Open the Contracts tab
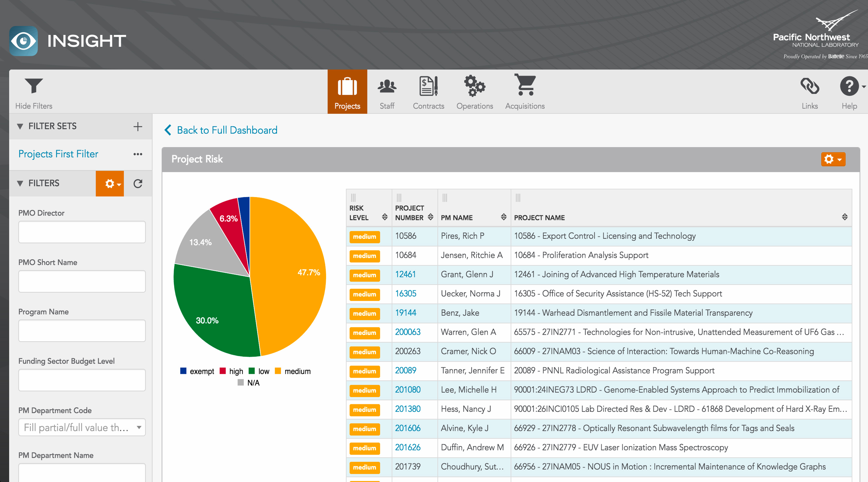The image size is (868, 482). pyautogui.click(x=428, y=92)
